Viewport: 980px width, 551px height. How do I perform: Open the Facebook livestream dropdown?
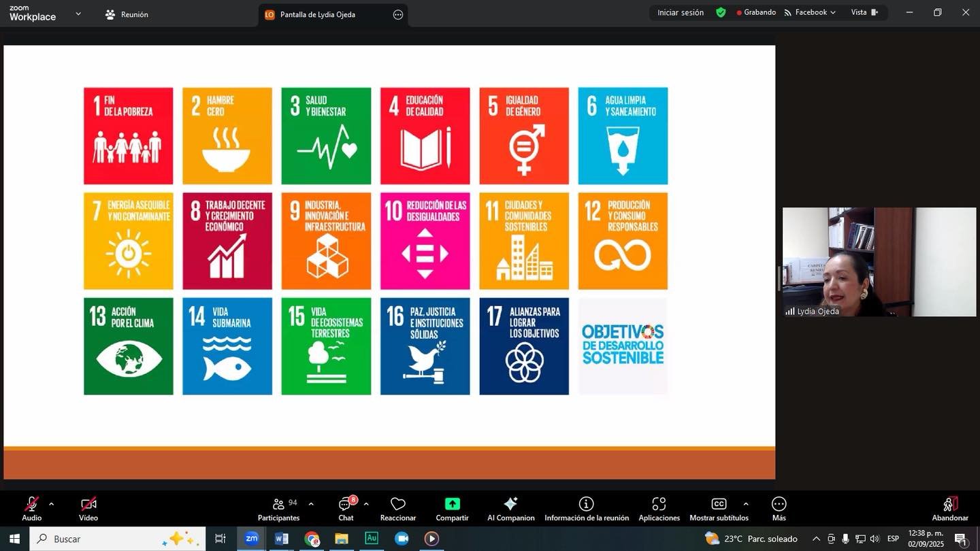tap(810, 12)
